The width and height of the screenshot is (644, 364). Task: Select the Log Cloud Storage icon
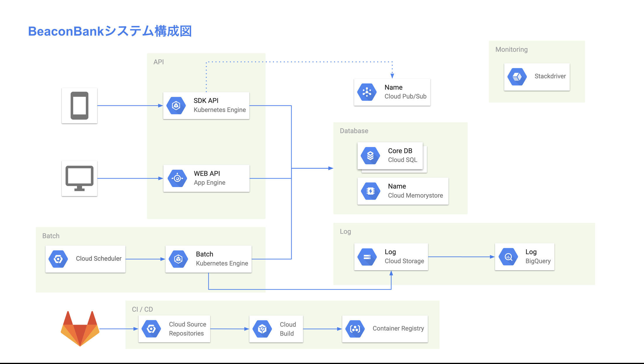[x=367, y=257]
